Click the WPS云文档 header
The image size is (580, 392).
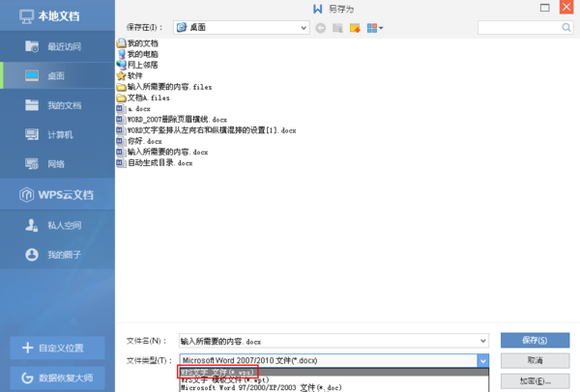[56, 194]
